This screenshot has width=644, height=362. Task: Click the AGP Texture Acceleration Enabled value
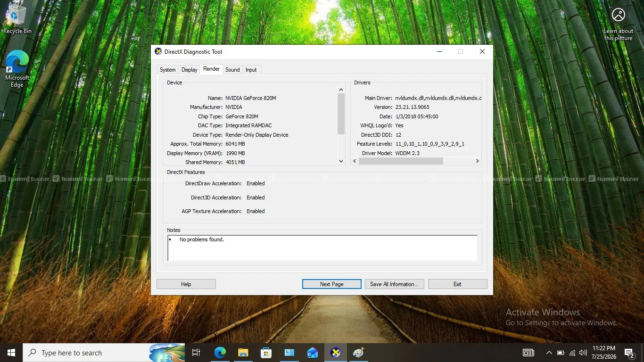point(256,211)
